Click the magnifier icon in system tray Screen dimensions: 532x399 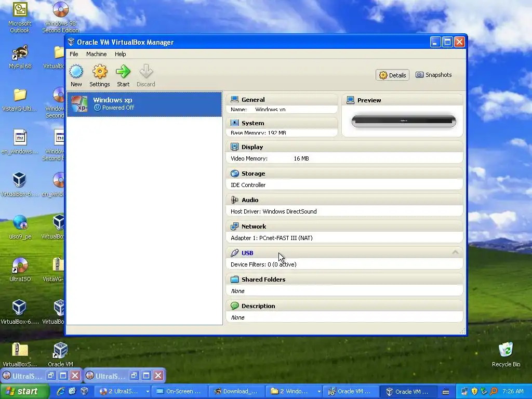tap(494, 391)
